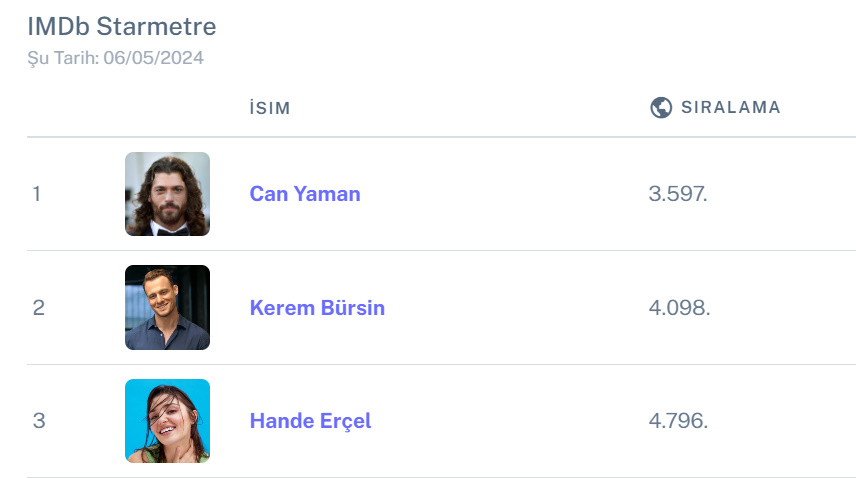Select the ranking value 3.597.
This screenshot has width=856, height=478.
[678, 194]
